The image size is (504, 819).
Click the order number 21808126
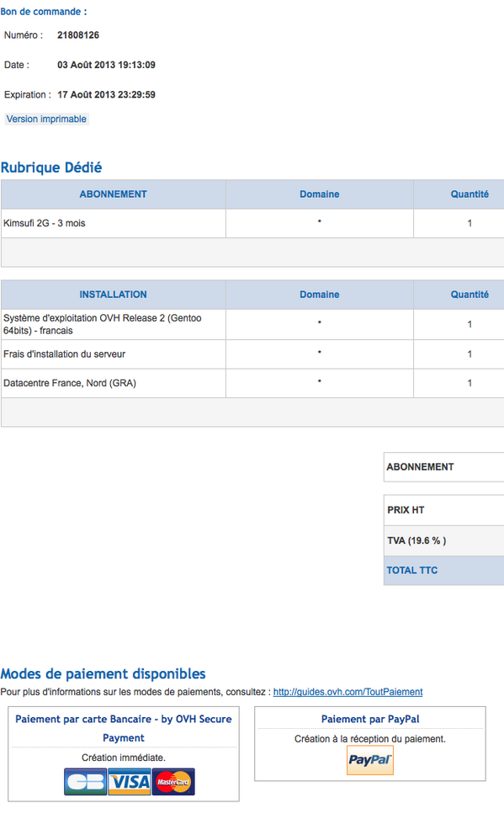click(x=78, y=35)
